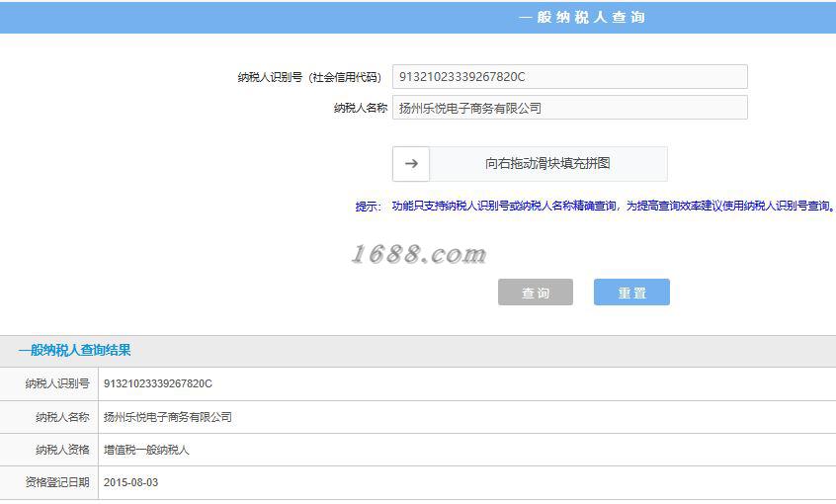
Task: Click the taxpayer ID number input field
Action: 570,77
